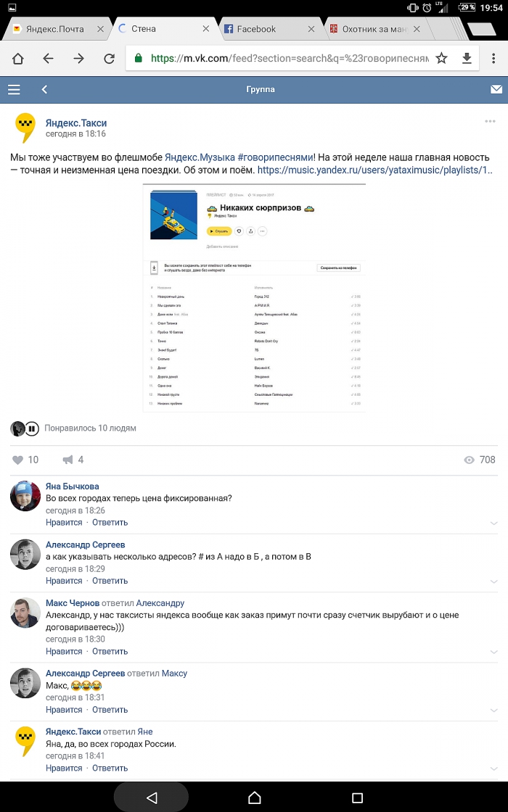Reload the page in Chrome

point(109,59)
